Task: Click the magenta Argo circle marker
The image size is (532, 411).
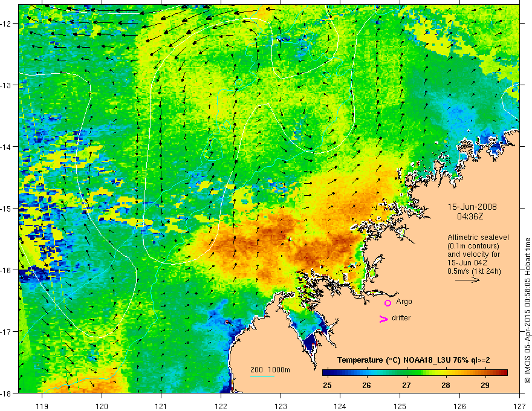Action: click(x=388, y=303)
